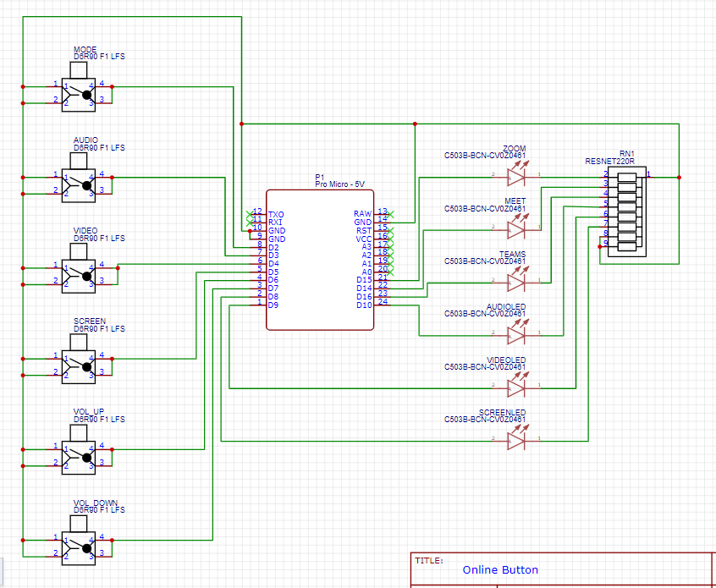
Task: Select the RN1 resistor network symbol
Action: [x=626, y=213]
